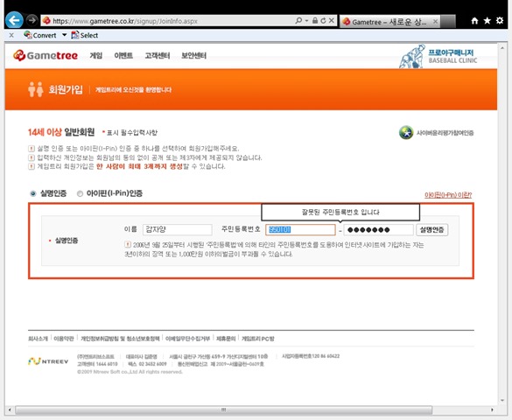Click the refresh icon in address bar
The width and height of the screenshot is (512, 420).
pos(323,20)
